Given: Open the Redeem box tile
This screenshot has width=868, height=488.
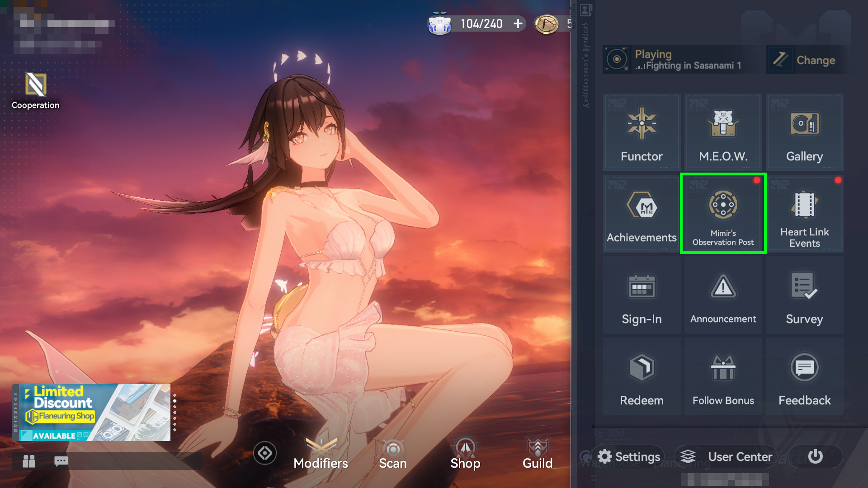Looking at the screenshot, I should pyautogui.click(x=642, y=377).
